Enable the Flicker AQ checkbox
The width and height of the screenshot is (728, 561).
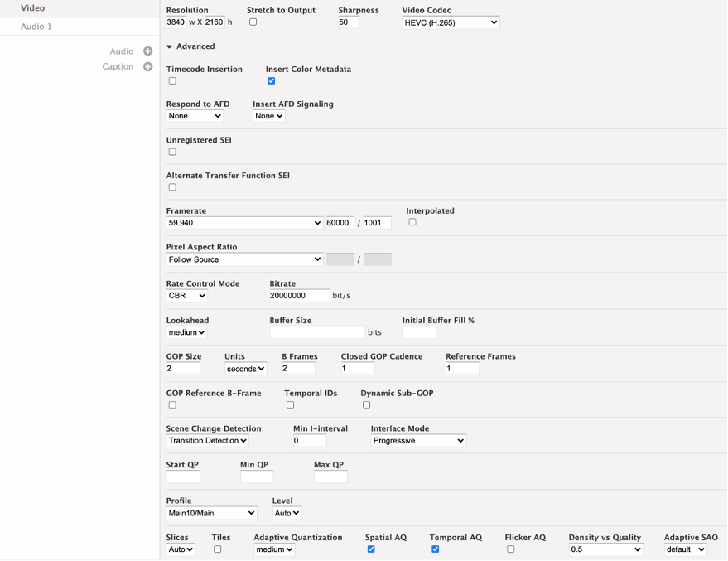(511, 549)
